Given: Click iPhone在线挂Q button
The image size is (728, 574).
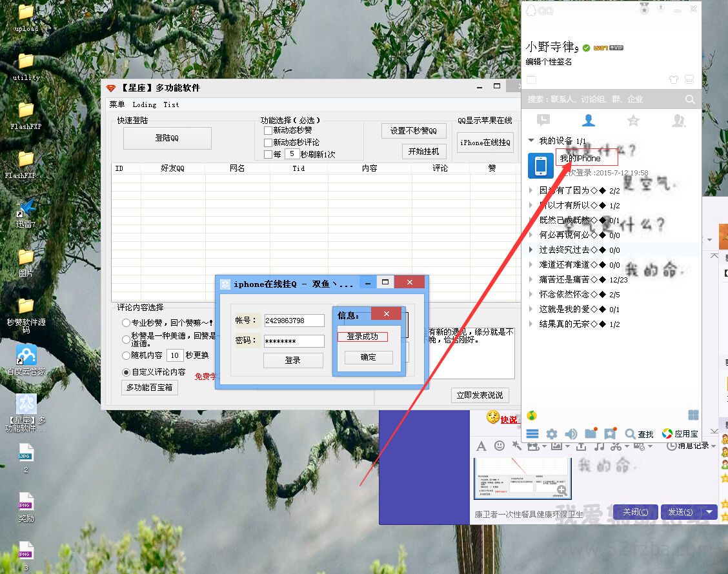Looking at the screenshot, I should (485, 143).
